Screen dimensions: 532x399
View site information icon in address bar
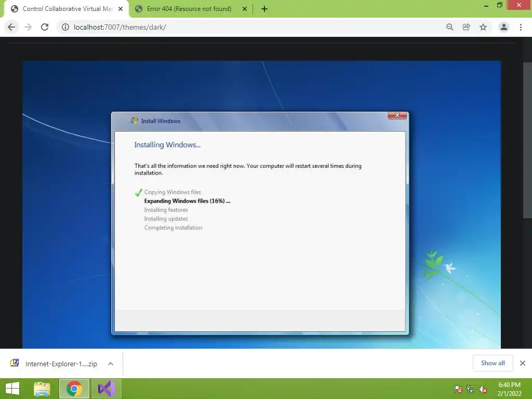pos(65,27)
